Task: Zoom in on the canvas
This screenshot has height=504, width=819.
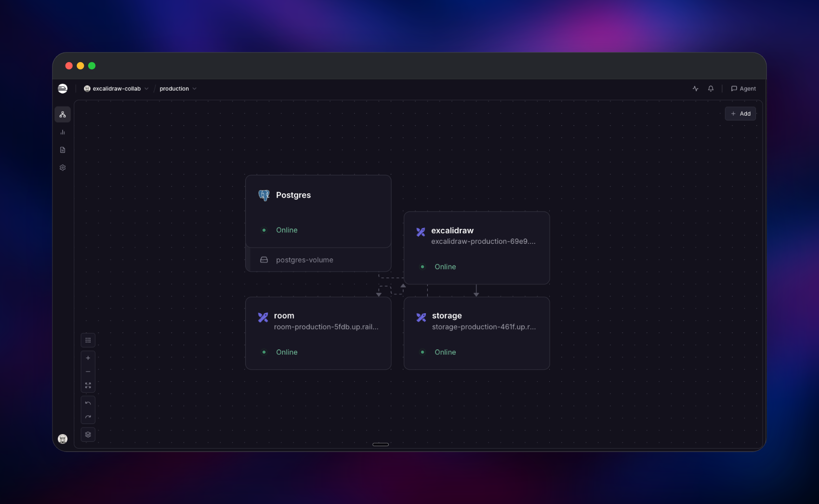Action: point(88,358)
